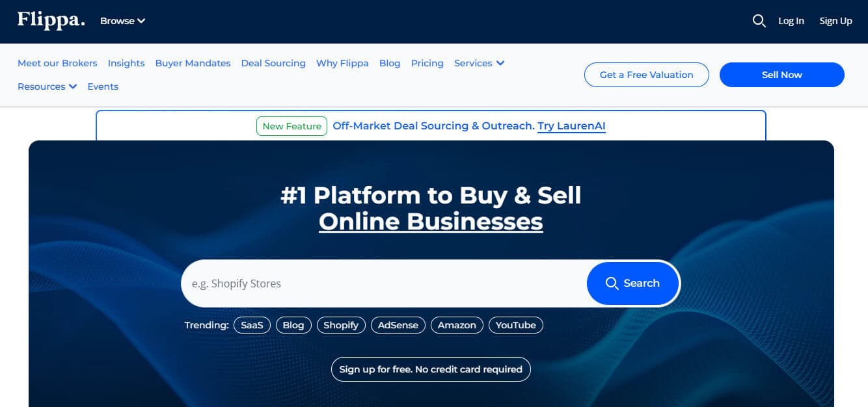
Task: Focus the business search input field
Action: [384, 283]
